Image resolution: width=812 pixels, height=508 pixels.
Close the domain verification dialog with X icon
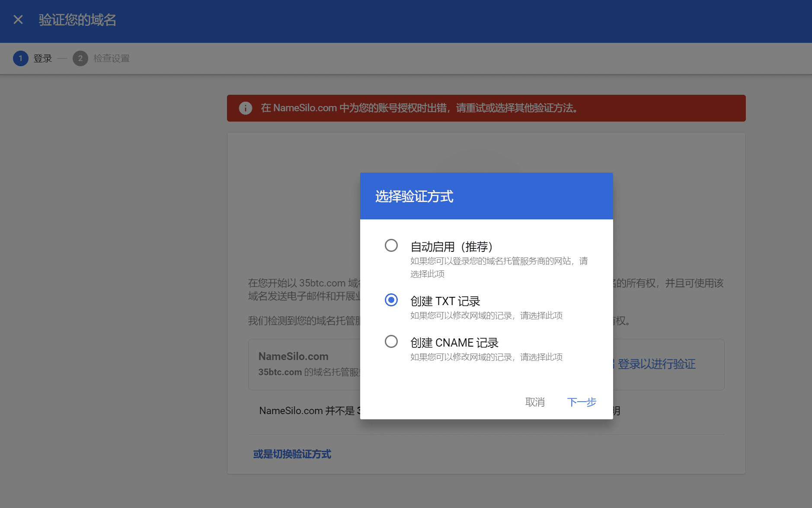pos(18,19)
